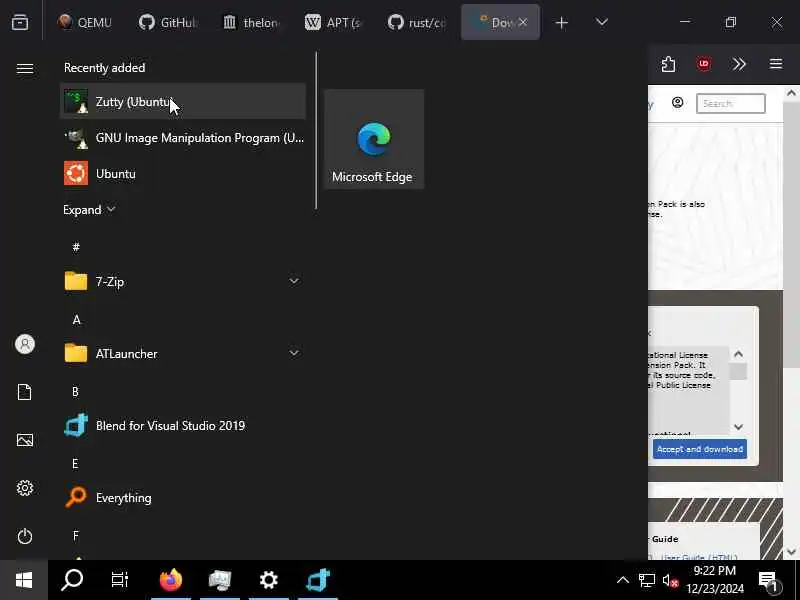Open Blend for Visual Studio 2019
This screenshot has height=600, width=800.
point(183,426)
